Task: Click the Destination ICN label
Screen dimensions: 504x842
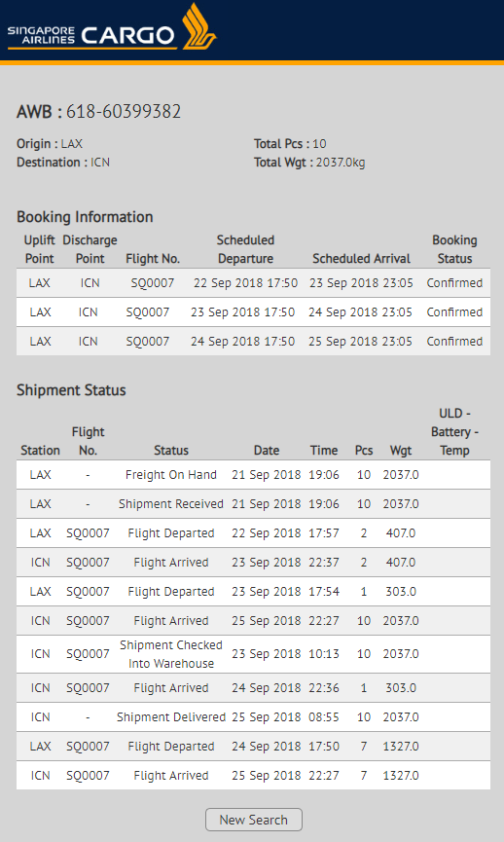Action: click(63, 163)
